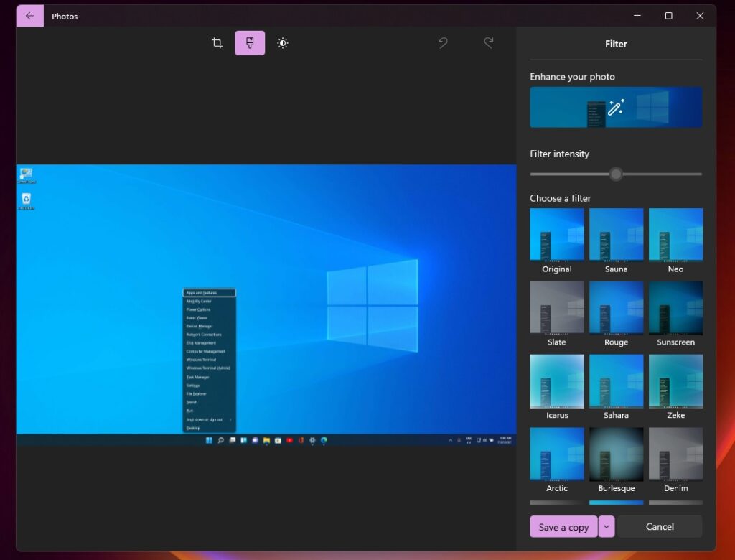
Task: Select the Crop tool in the top toolbar
Action: 217,43
